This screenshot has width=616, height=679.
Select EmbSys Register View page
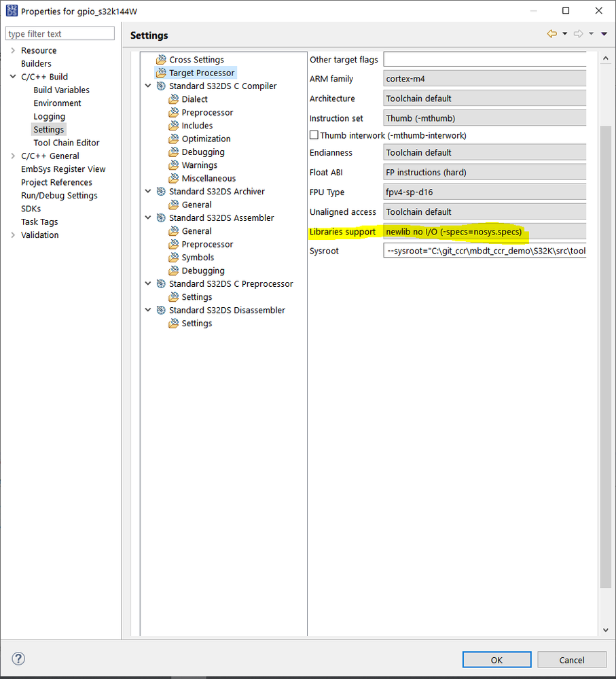[x=63, y=169]
